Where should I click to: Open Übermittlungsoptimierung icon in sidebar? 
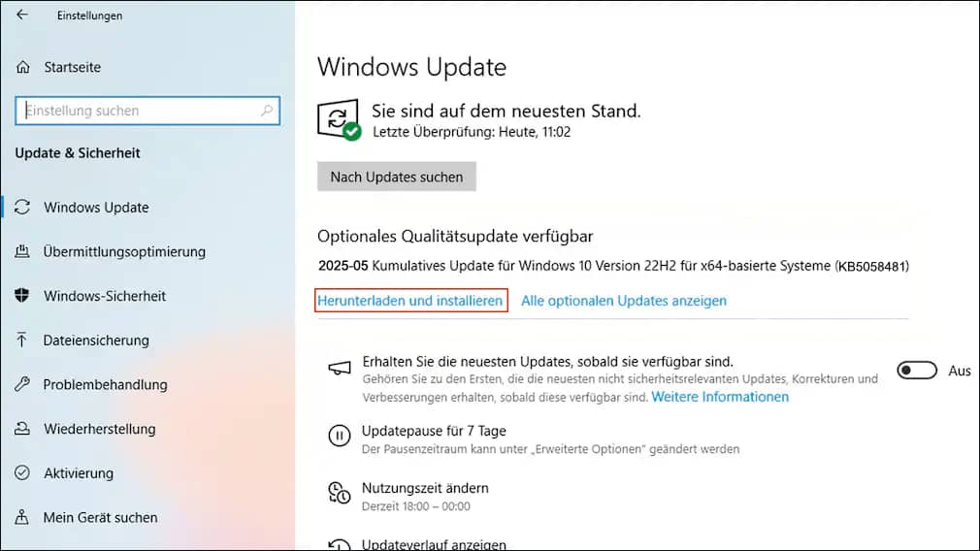[22, 251]
